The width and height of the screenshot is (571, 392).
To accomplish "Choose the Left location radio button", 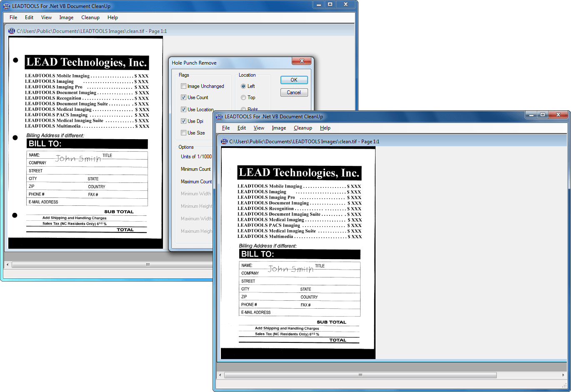I will click(x=243, y=86).
